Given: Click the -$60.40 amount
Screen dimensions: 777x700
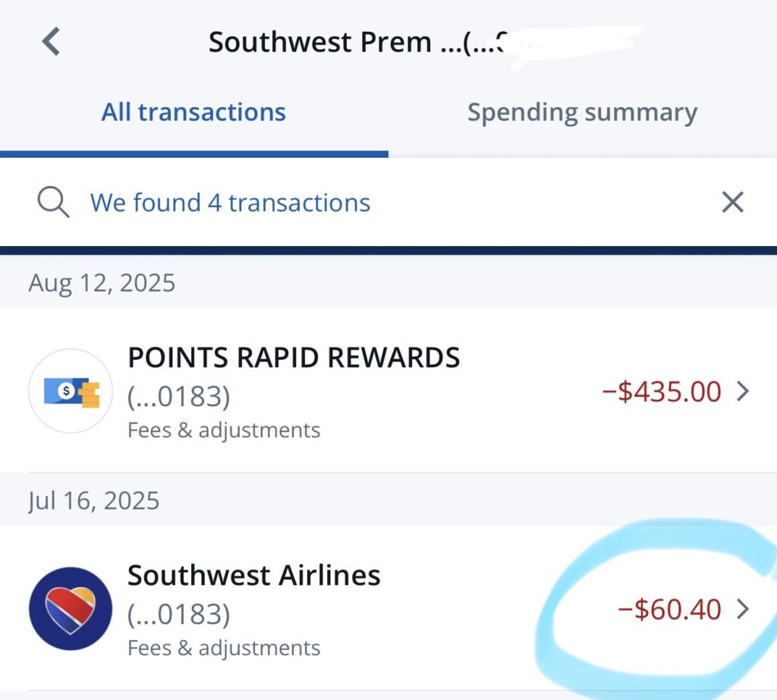Looking at the screenshot, I should pos(669,609).
